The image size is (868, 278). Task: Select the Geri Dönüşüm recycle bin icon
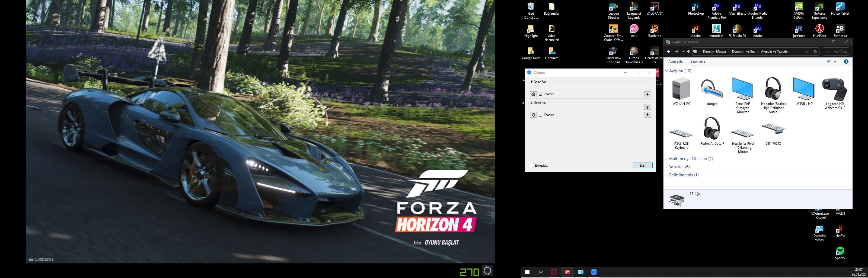pyautogui.click(x=531, y=11)
